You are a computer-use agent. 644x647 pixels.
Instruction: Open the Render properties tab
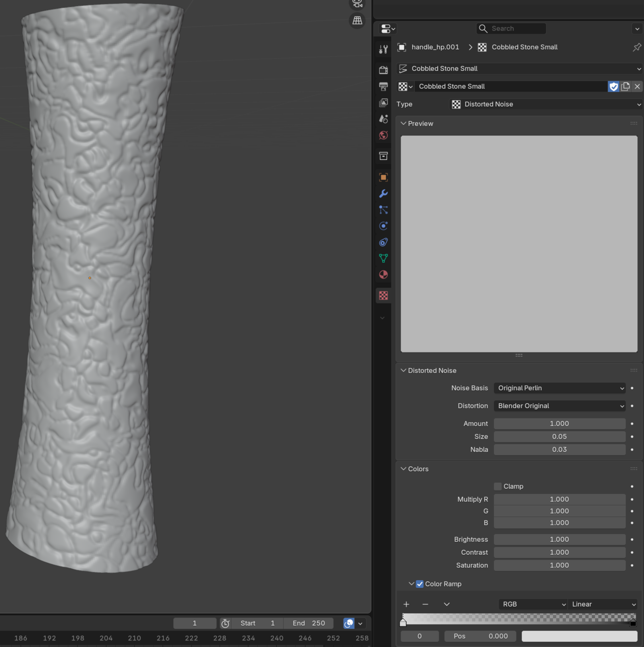(x=383, y=69)
